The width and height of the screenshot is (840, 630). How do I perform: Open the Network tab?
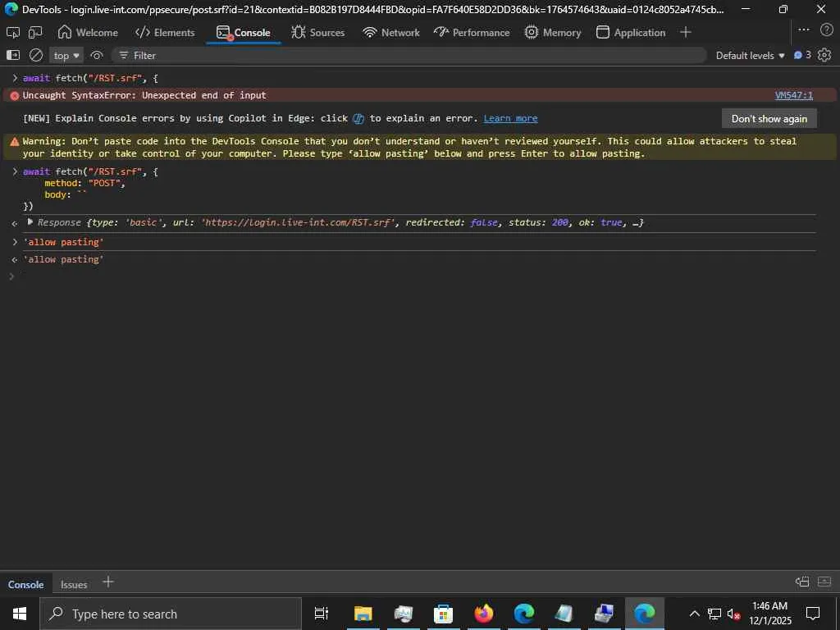click(x=391, y=33)
